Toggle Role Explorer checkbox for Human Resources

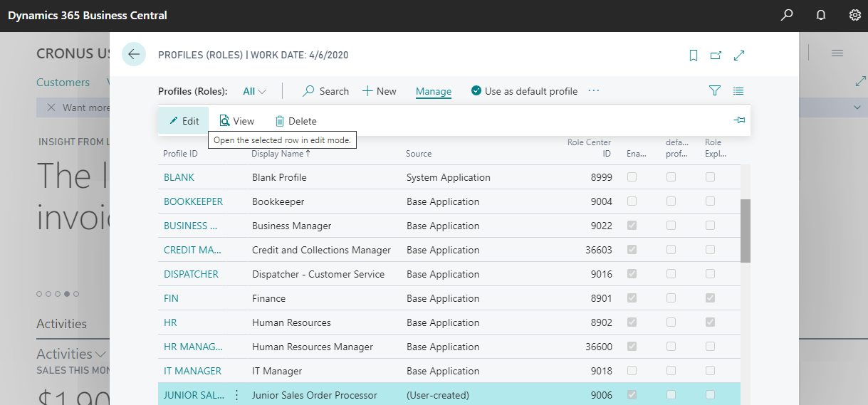[x=710, y=322]
